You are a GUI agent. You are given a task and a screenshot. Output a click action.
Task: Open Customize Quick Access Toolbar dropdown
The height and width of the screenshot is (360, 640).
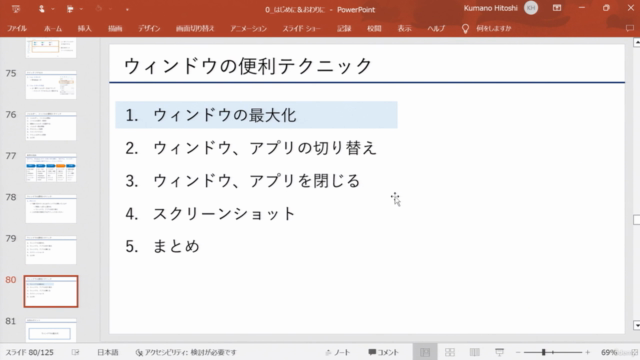127,9
